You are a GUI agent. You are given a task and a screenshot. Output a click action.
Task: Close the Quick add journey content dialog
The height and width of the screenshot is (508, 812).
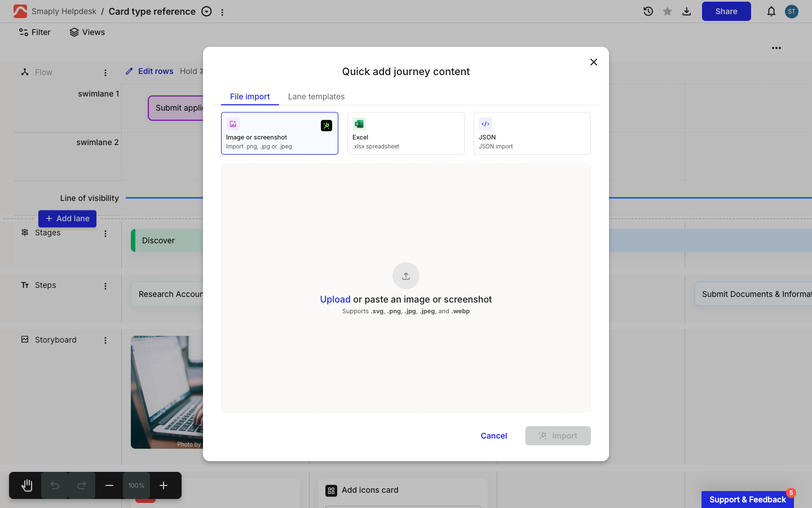pyautogui.click(x=594, y=62)
